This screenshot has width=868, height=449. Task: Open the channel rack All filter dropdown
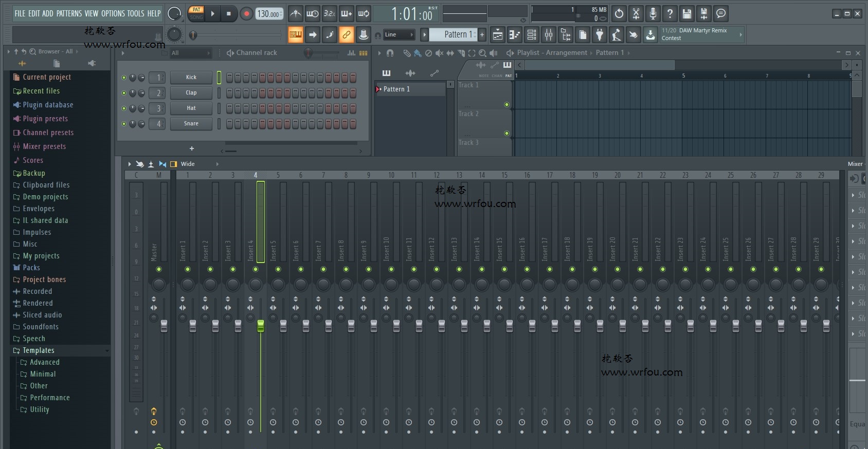click(191, 53)
